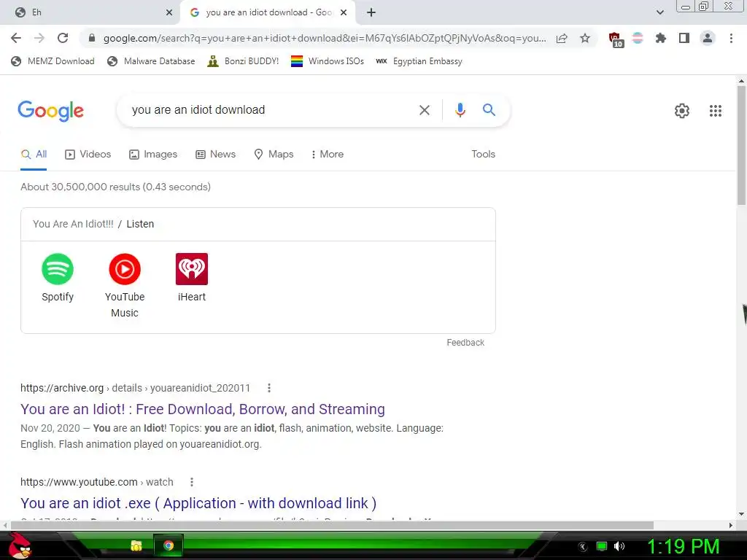Open the volume speaker tray icon
Screen dimensions: 747x560
pyautogui.click(x=619, y=546)
